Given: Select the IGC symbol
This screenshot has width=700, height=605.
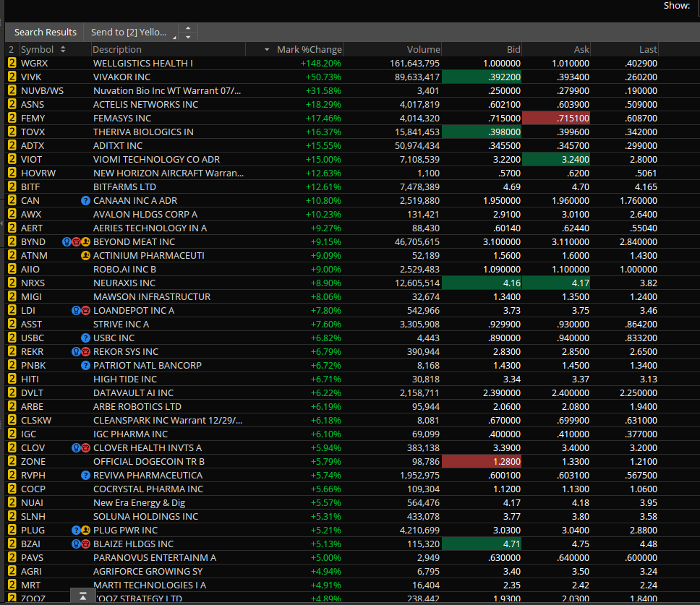Looking at the screenshot, I should click(29, 434).
